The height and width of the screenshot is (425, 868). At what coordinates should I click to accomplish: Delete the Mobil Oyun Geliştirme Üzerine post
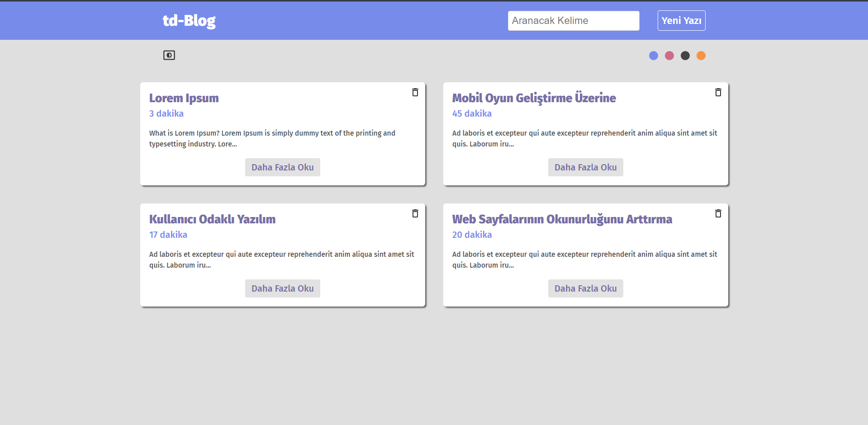[x=718, y=92]
